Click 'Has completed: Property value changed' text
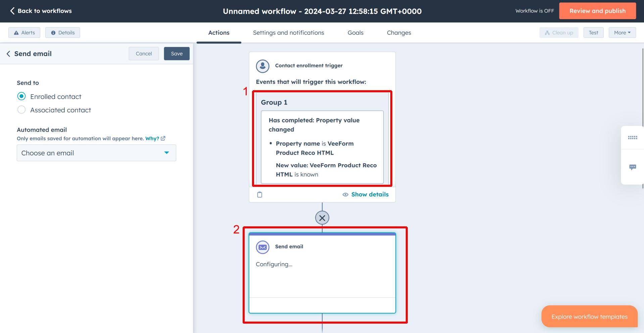The width and height of the screenshot is (644, 333). [x=314, y=125]
